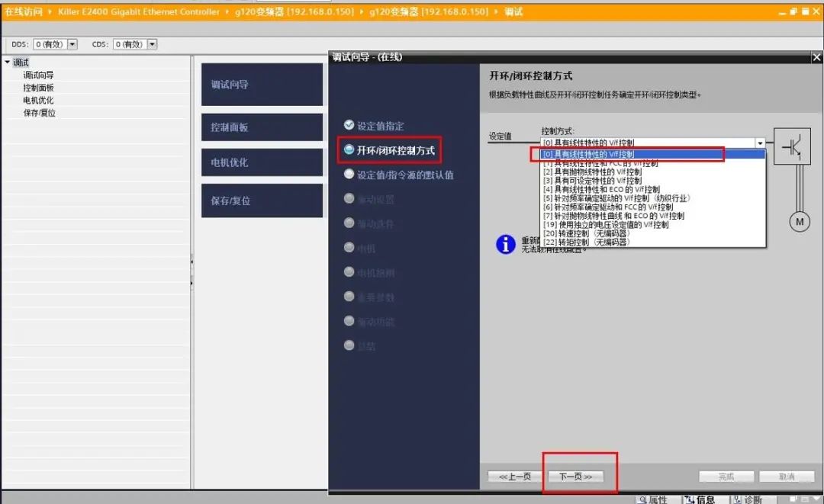Select the 开环/闭环控制方式 wizard step

click(x=389, y=150)
